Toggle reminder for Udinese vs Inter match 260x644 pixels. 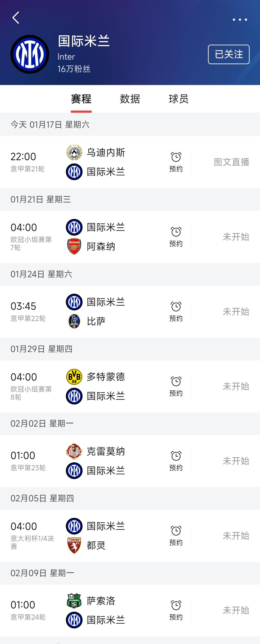pos(176,162)
